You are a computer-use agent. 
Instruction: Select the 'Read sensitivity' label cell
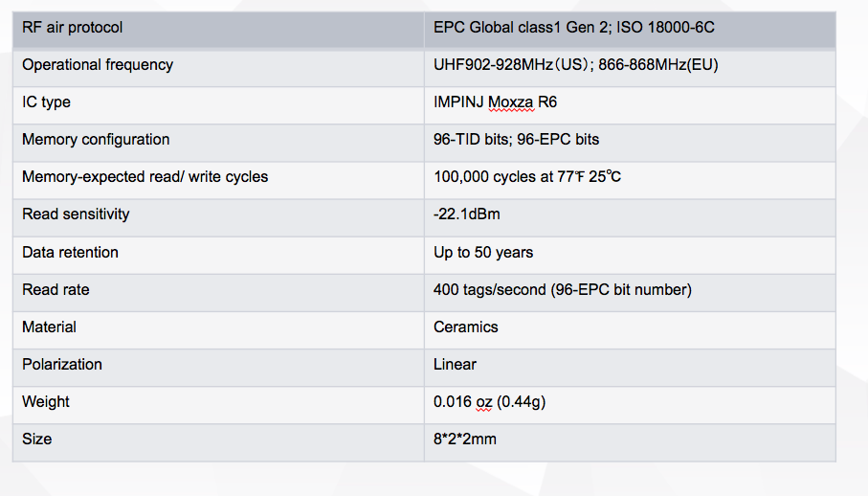tap(76, 214)
